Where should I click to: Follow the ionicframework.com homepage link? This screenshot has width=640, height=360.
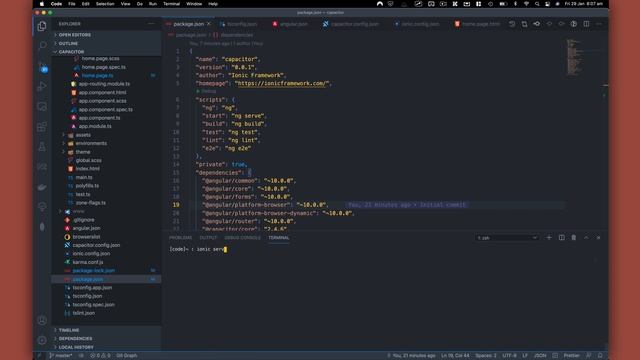282,83
